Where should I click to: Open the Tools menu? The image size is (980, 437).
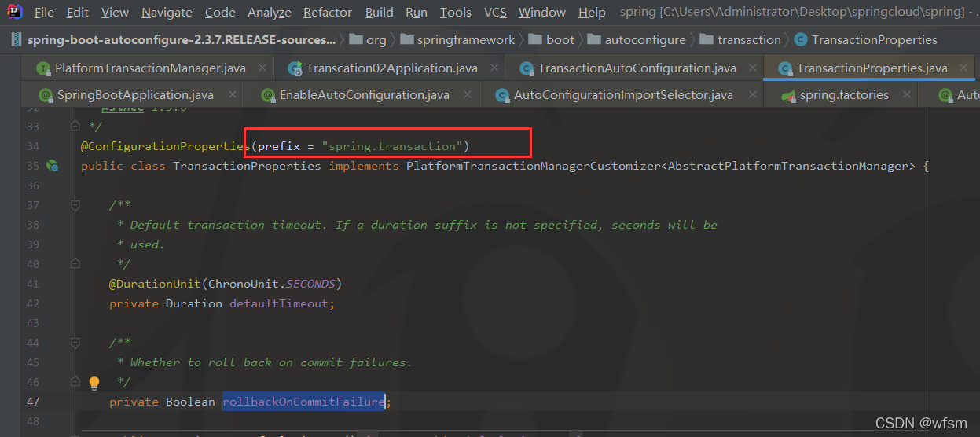click(x=456, y=13)
